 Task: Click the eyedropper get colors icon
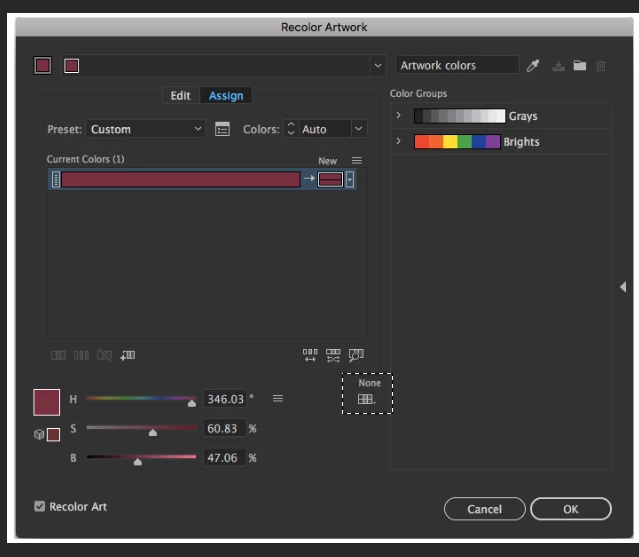533,66
